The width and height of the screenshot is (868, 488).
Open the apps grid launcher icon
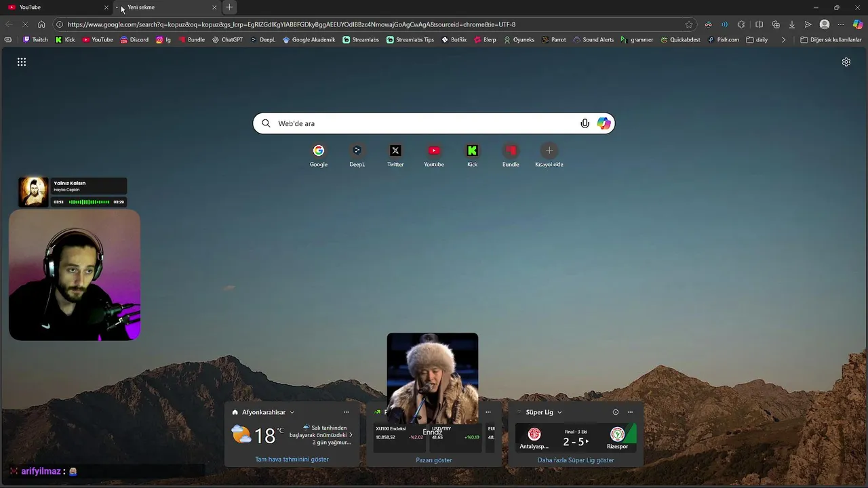(x=22, y=62)
